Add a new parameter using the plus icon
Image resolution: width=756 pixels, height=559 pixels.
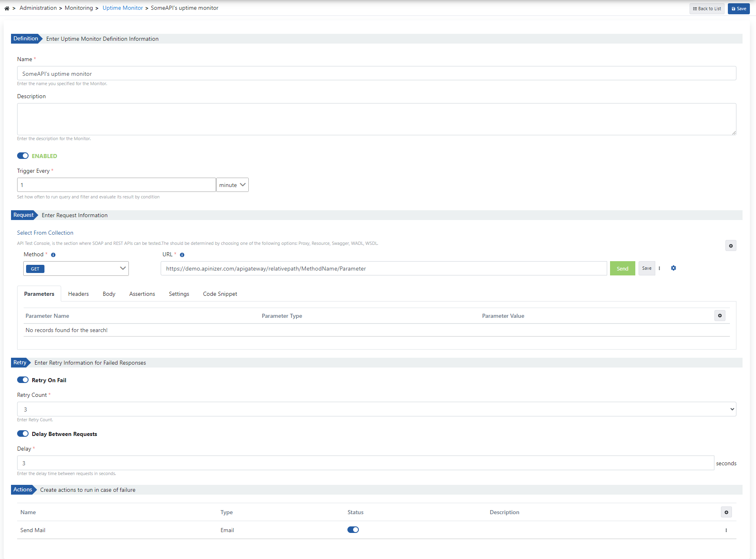click(x=720, y=315)
